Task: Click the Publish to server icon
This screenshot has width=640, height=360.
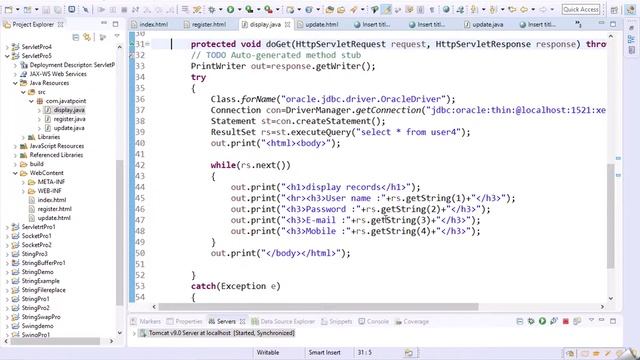Action: tap(577, 321)
